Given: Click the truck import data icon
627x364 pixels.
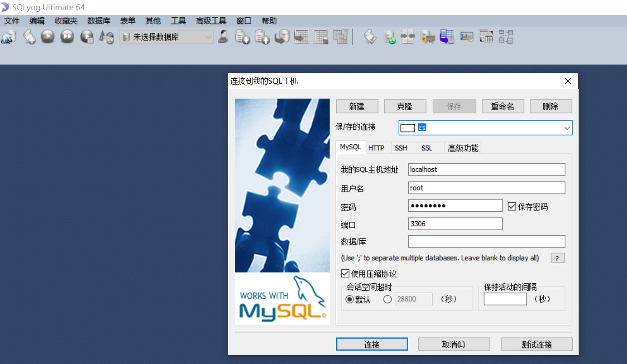Looking at the screenshot, I should point(428,37).
